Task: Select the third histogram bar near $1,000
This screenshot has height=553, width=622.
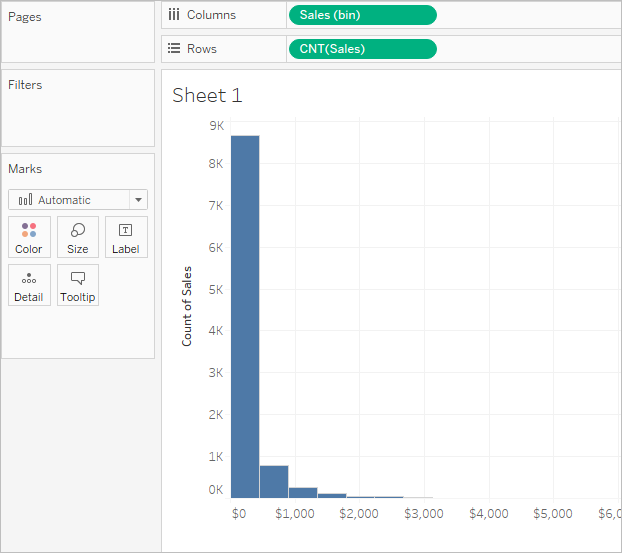Action: pos(303,493)
